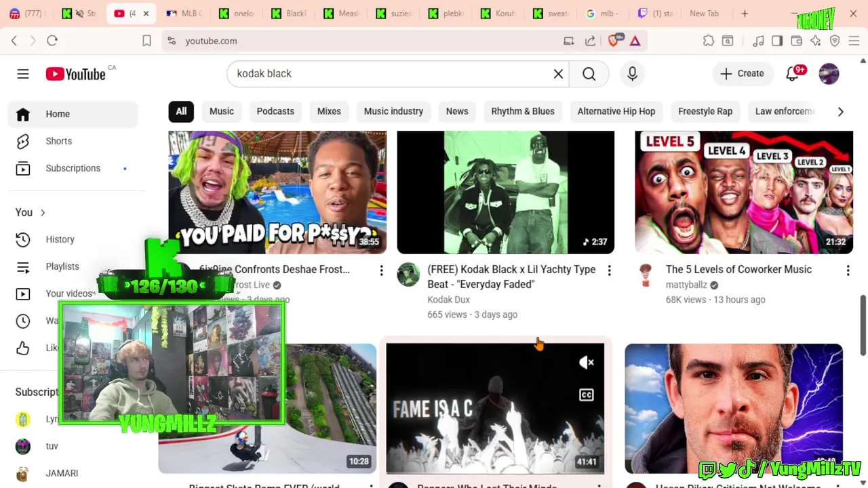
Task: Toggle captions on the Fame preview
Action: coord(587,395)
